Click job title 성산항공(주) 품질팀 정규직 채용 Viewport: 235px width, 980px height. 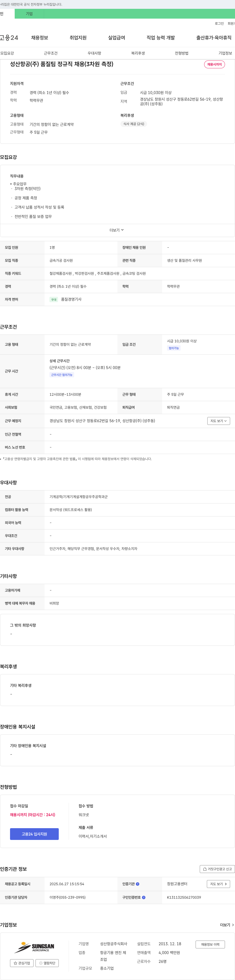[x=62, y=64]
